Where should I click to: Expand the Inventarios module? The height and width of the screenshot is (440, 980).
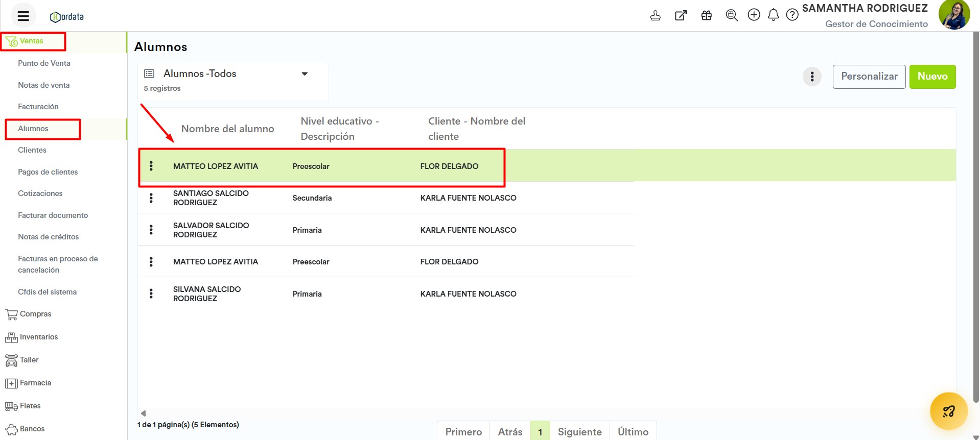pos(39,337)
